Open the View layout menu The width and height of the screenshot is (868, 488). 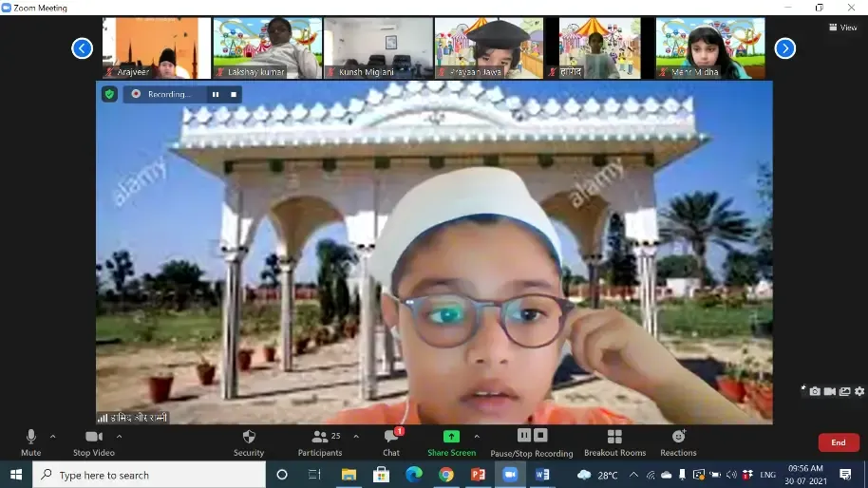point(843,28)
